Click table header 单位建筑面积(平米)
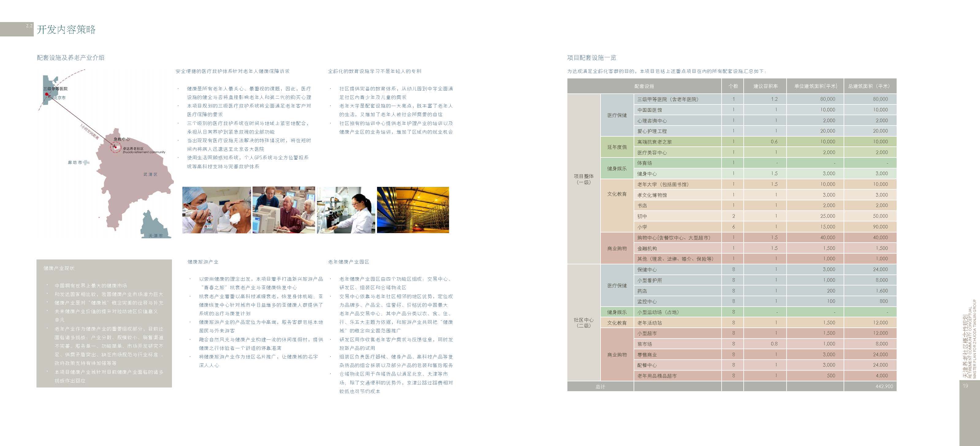The height and width of the screenshot is (446, 980). coord(815,86)
